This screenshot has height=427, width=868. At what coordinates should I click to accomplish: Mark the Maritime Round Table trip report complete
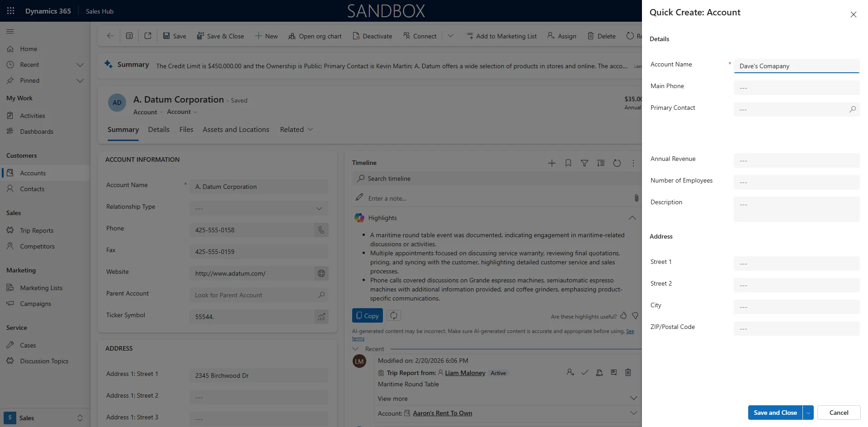(585, 372)
